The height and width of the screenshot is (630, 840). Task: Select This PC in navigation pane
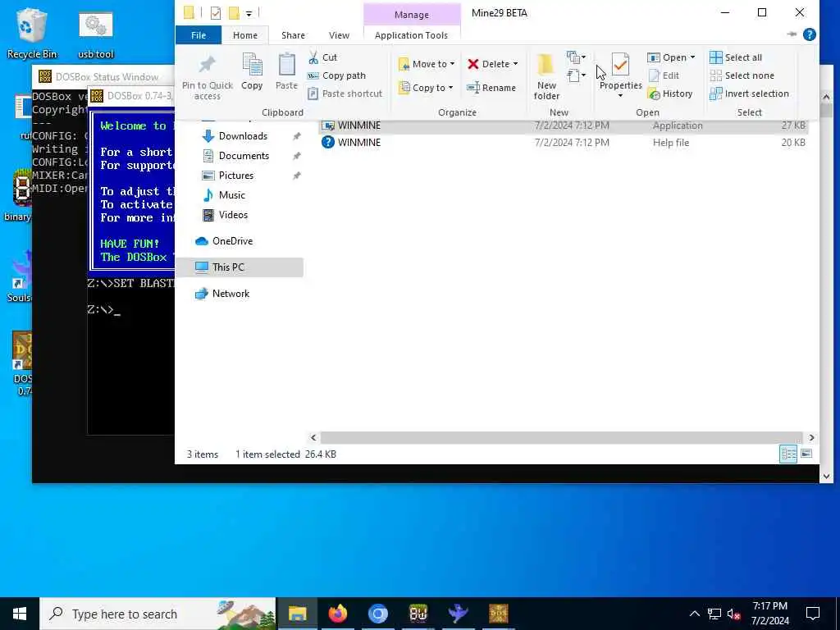coord(239,267)
